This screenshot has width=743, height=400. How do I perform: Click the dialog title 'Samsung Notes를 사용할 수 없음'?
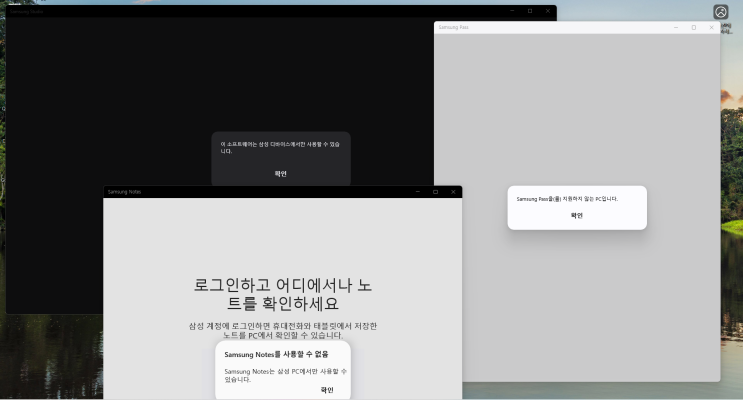(x=276, y=355)
